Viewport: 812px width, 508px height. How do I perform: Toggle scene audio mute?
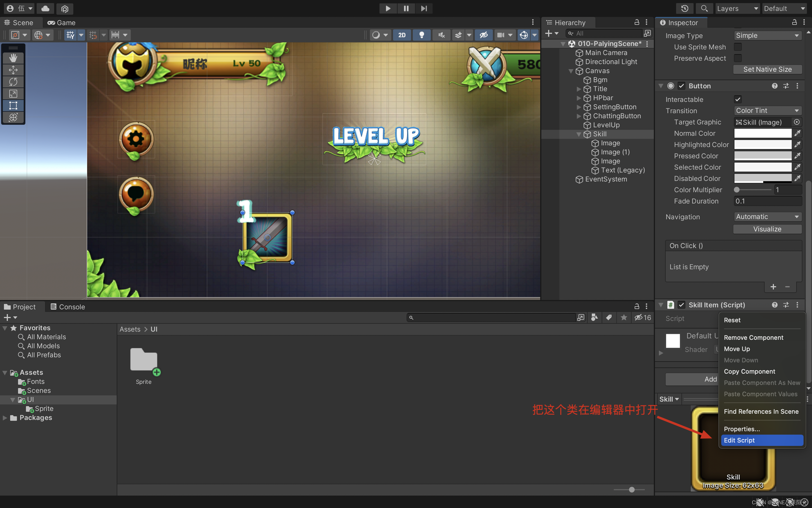(x=442, y=35)
